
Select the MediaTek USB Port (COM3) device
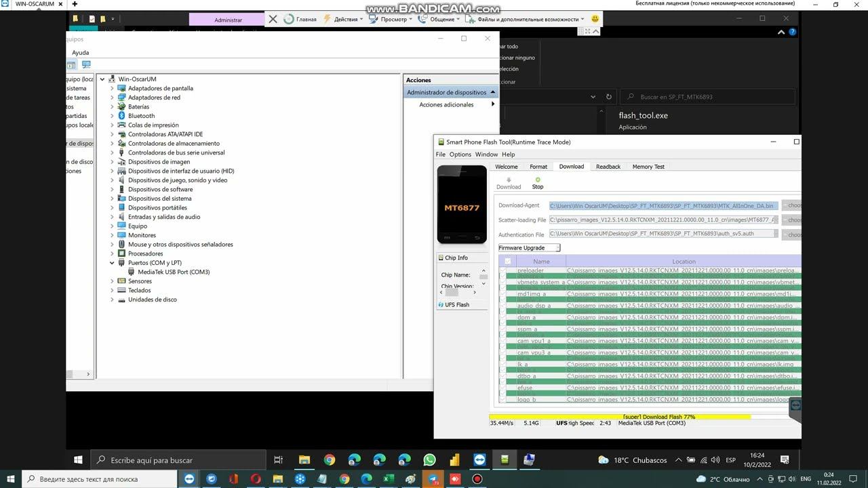174,272
